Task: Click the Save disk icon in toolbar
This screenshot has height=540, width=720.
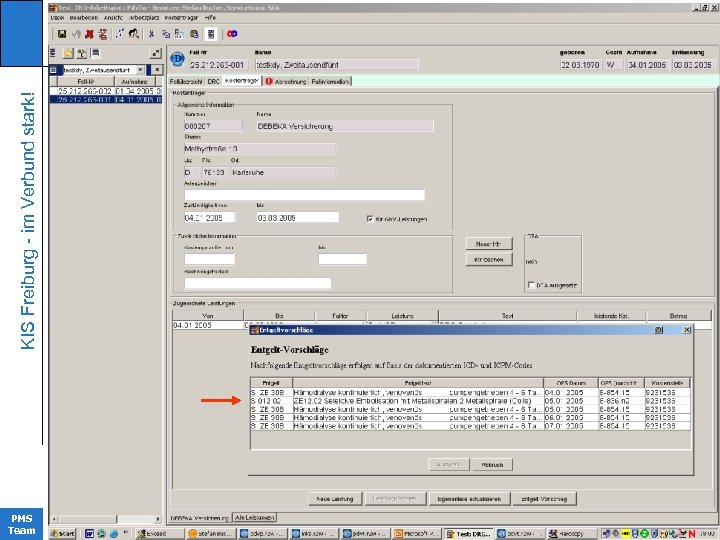Action: (62, 34)
